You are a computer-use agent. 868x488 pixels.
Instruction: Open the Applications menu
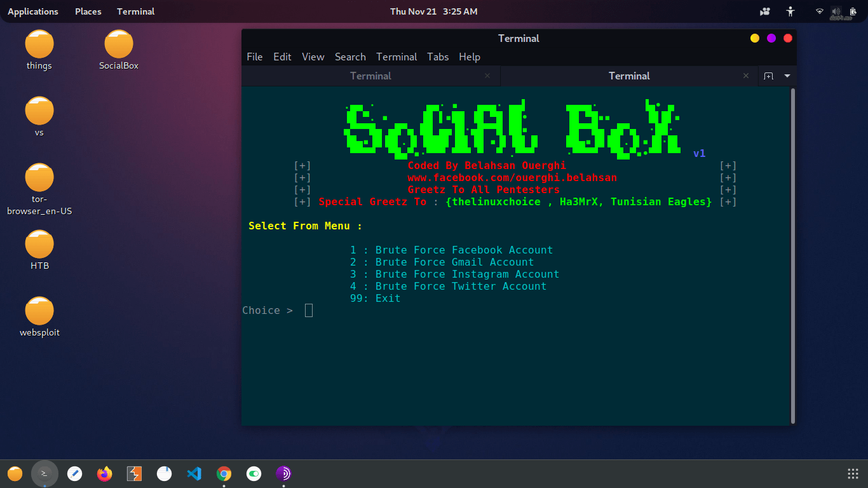33,11
